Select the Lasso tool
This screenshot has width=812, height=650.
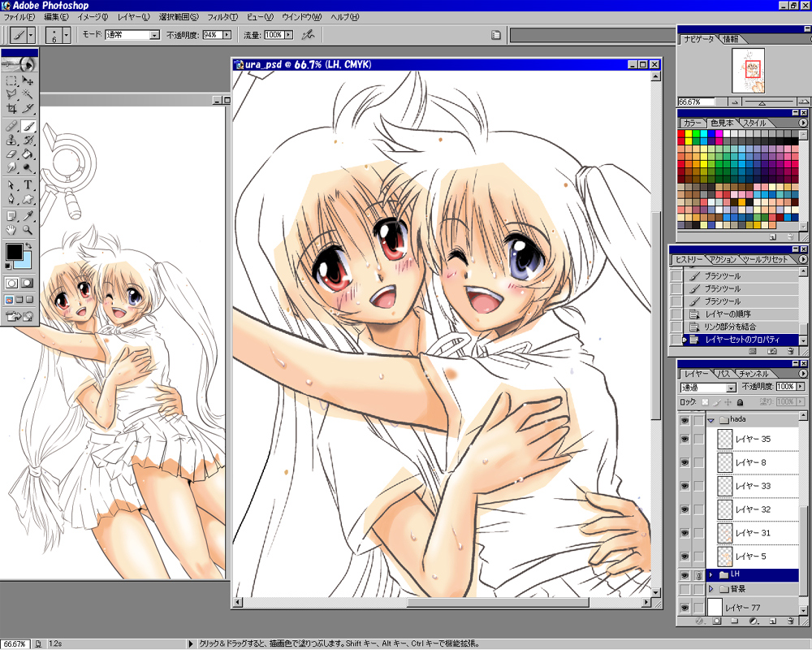pyautogui.click(x=11, y=94)
